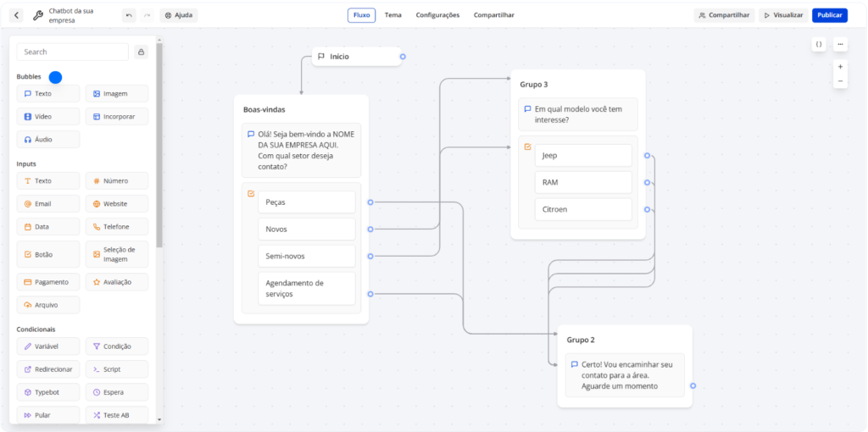Undo the last change
The width and height of the screenshot is (868, 432).
(129, 15)
